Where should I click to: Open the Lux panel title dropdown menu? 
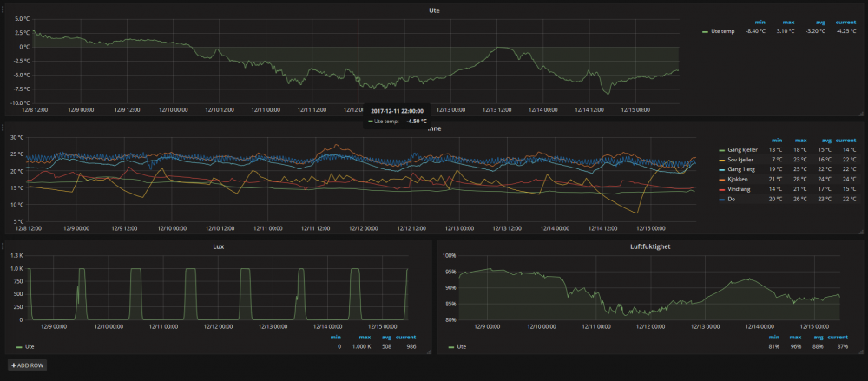tap(218, 246)
